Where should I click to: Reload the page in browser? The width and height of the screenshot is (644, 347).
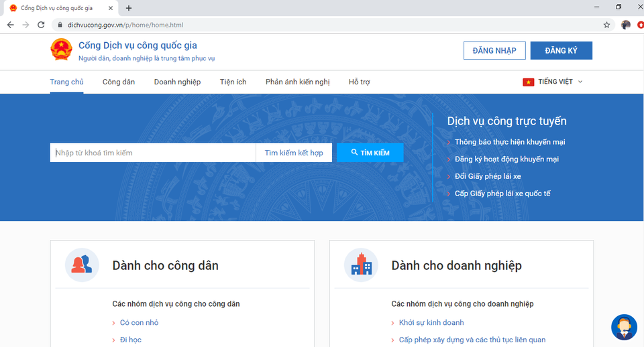(41, 25)
